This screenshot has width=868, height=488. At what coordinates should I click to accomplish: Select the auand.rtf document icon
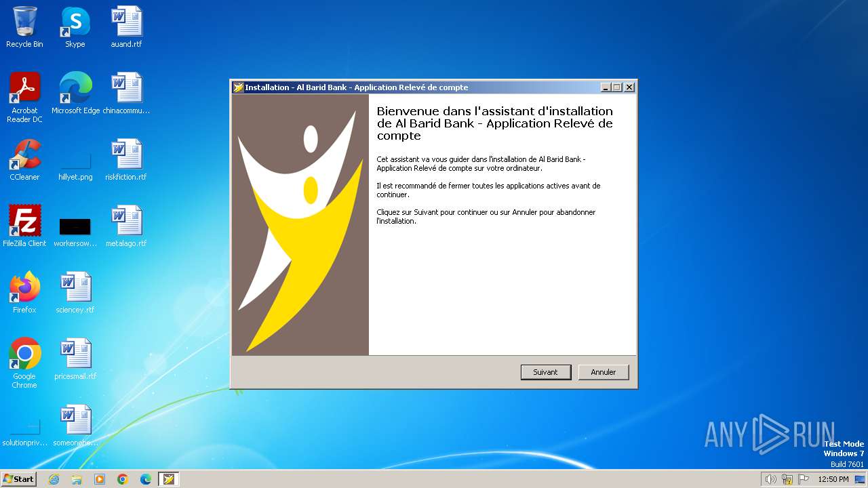click(x=126, y=27)
